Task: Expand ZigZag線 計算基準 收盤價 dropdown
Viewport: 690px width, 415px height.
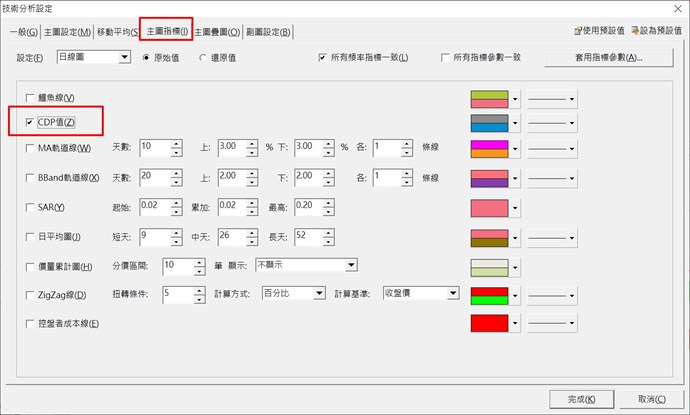Action: [x=452, y=294]
